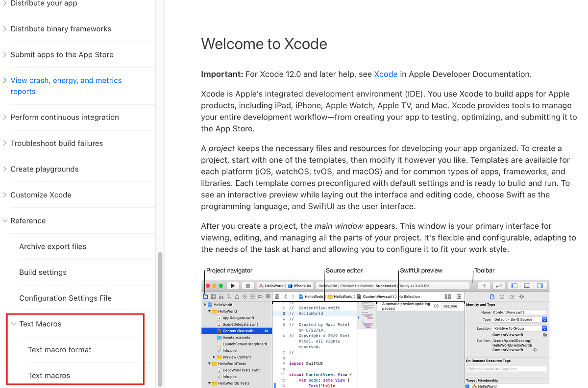The height and width of the screenshot is (388, 588).
Task: Select the Project navigator folder icon
Action: point(206,297)
